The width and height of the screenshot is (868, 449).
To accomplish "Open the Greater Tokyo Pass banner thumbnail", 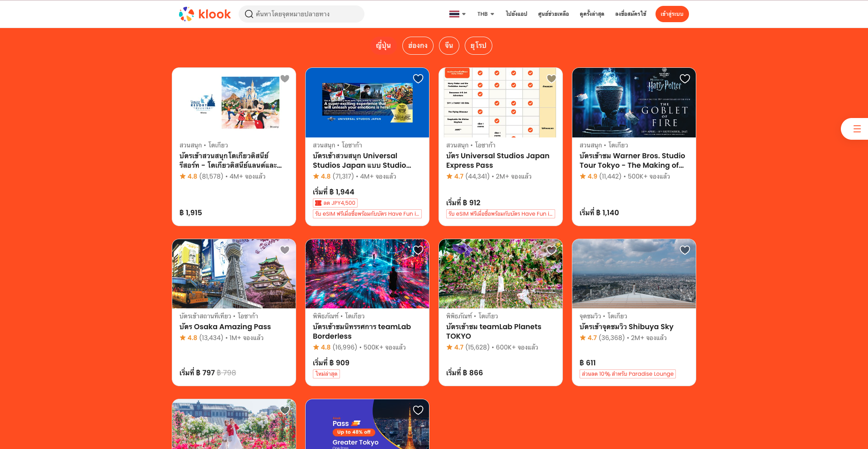I will coord(367,424).
